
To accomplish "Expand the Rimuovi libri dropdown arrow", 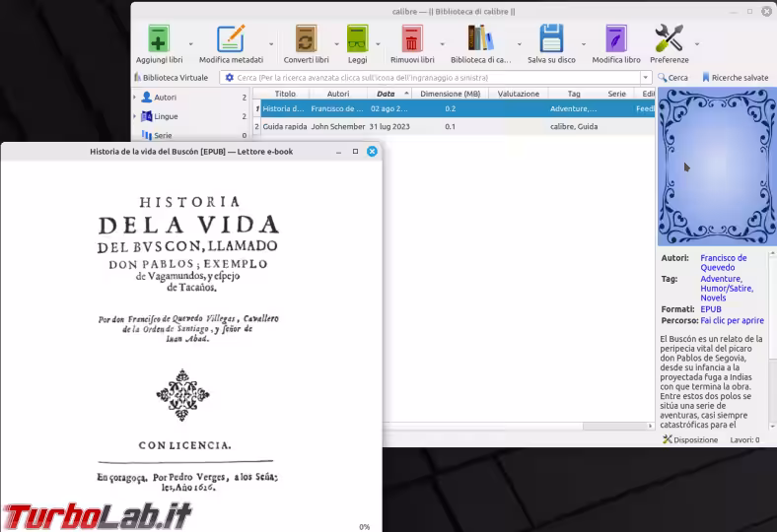I will coord(442,44).
